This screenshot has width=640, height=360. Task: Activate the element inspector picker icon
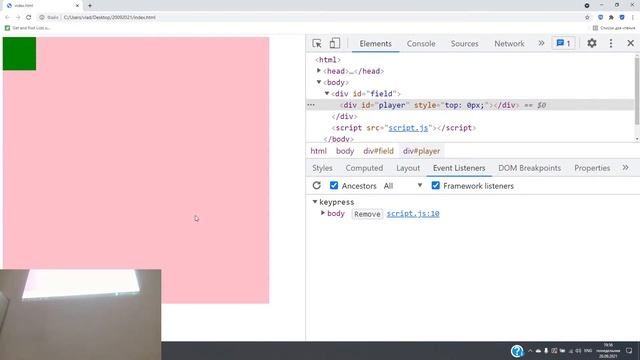[x=317, y=43]
